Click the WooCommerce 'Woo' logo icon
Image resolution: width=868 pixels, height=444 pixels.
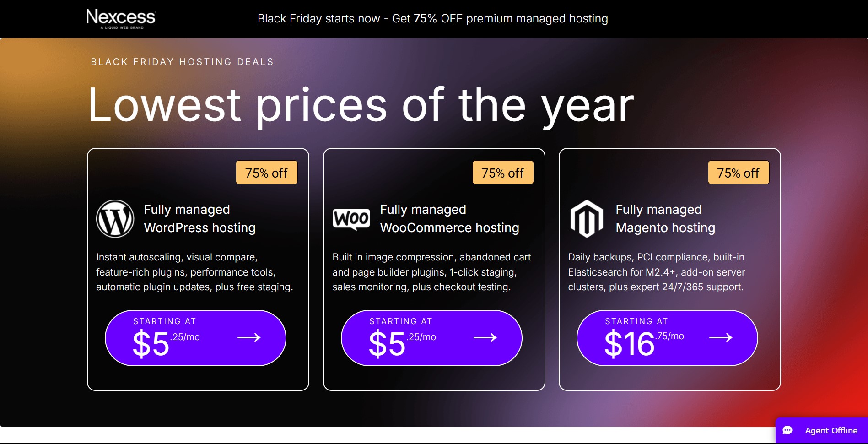pyautogui.click(x=351, y=218)
